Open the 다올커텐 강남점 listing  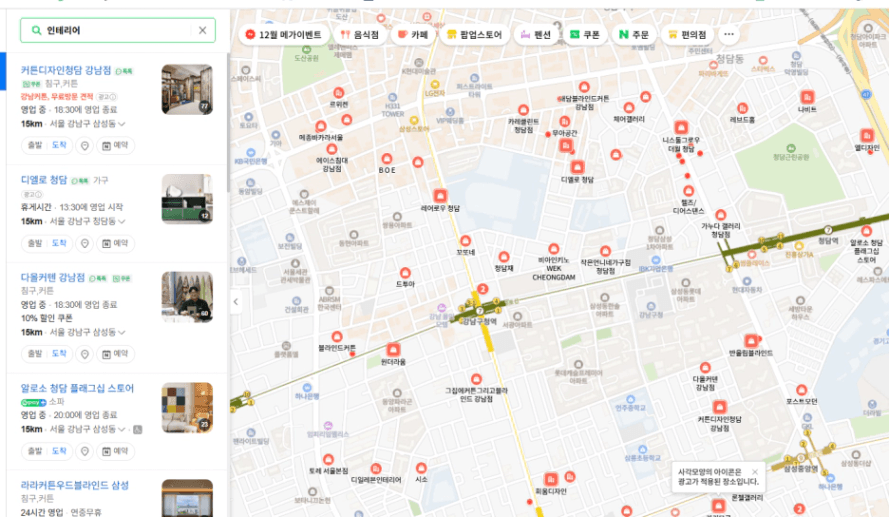click(x=53, y=277)
